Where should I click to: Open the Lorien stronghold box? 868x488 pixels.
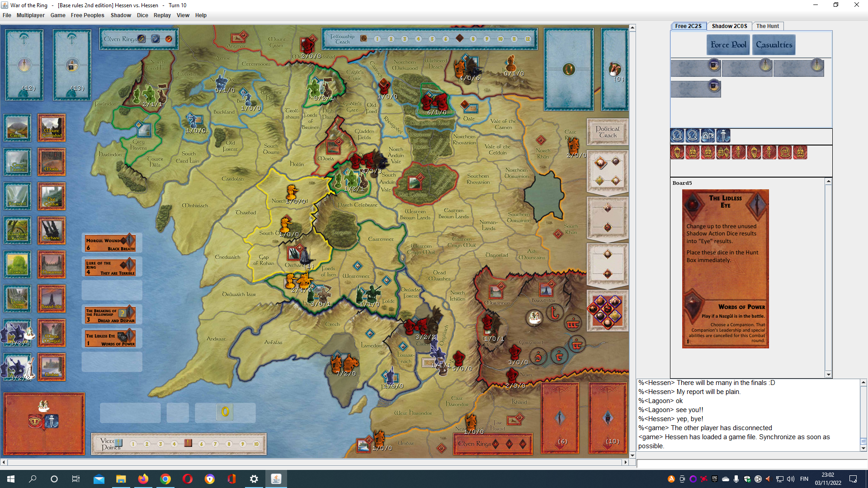18,264
